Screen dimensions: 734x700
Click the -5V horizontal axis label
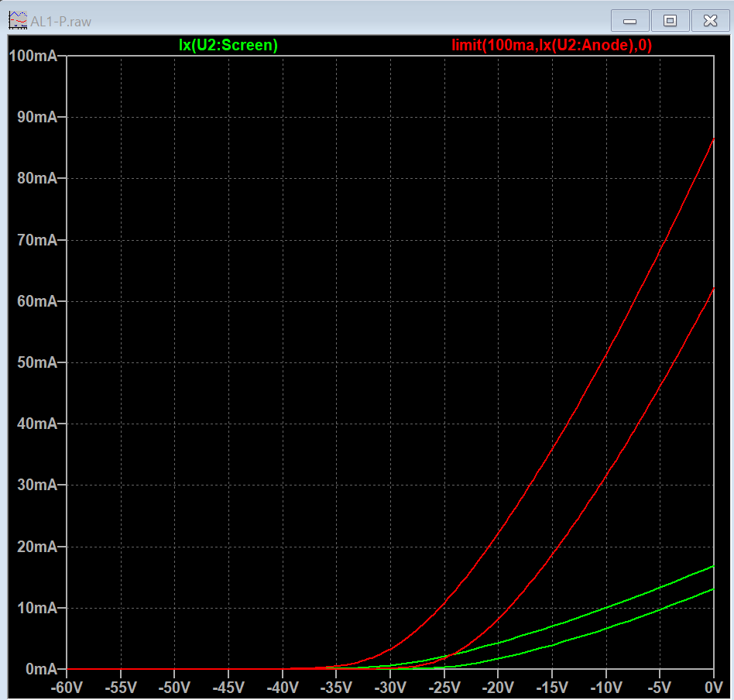(660, 688)
